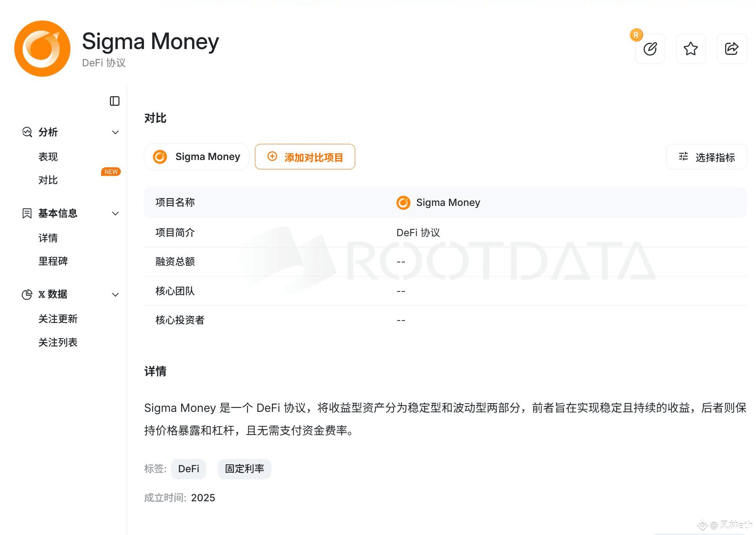This screenshot has width=756, height=535.
Task: Collapse the X 数据 section chevron
Action: pyautogui.click(x=115, y=295)
